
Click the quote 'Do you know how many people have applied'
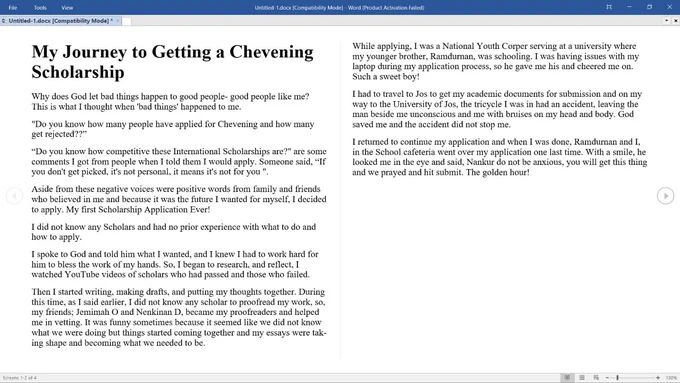pos(173,129)
